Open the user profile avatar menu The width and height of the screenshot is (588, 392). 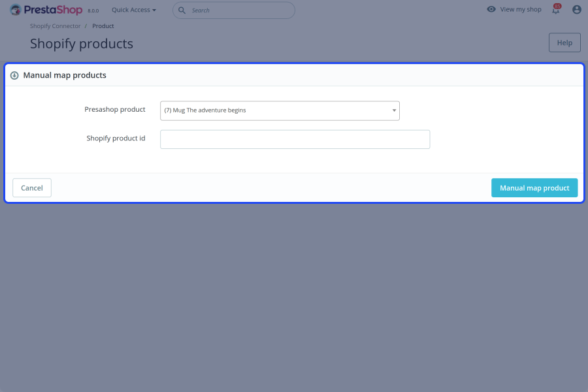577,9
